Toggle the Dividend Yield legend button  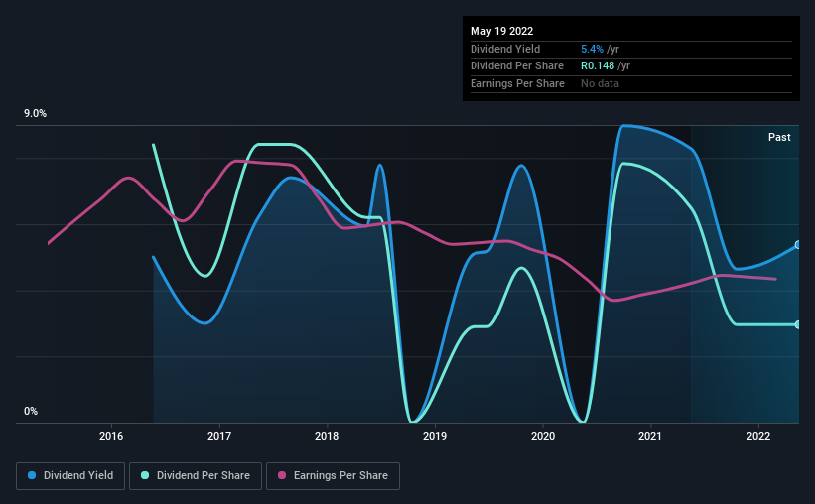coord(70,476)
